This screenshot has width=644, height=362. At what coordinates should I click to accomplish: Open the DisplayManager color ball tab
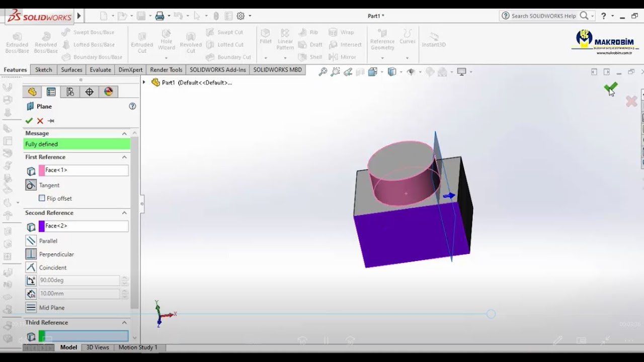pyautogui.click(x=108, y=92)
